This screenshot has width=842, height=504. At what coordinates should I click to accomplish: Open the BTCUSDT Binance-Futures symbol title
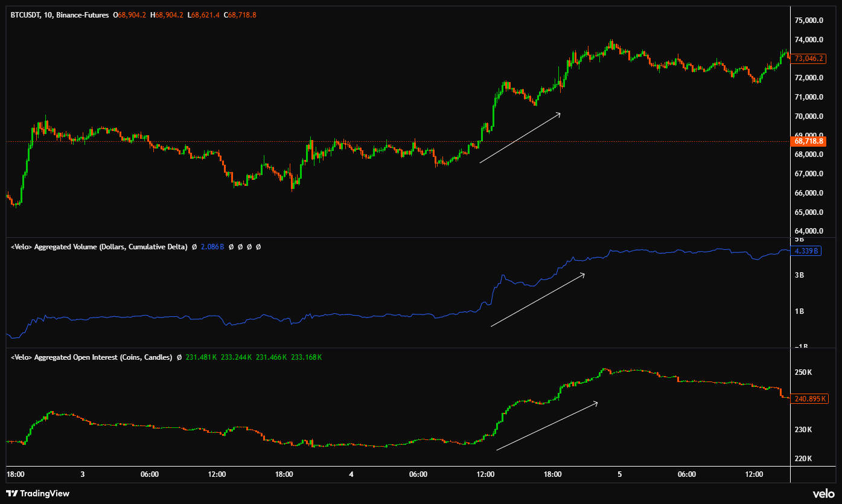click(57, 14)
